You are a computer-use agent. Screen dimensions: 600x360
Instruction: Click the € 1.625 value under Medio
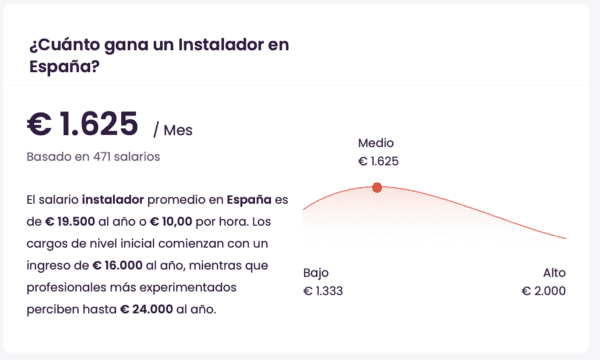coord(378,161)
